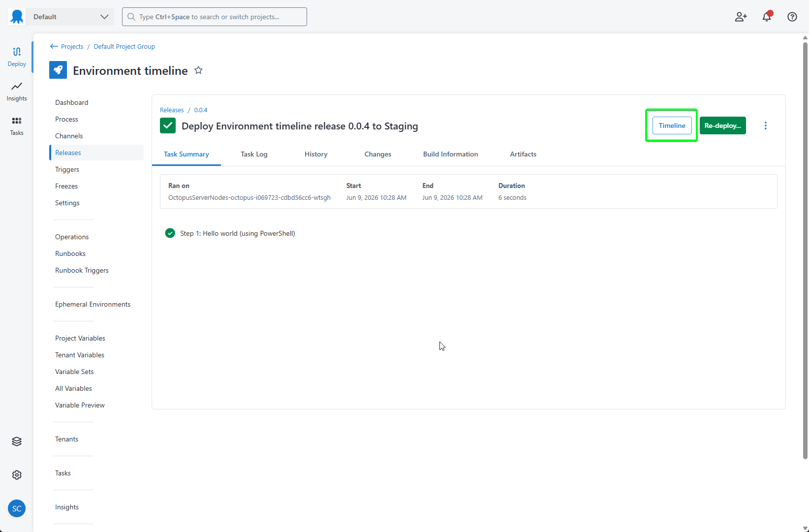Open the Platform Hub layers icon
Image resolution: width=809 pixels, height=532 pixels.
click(x=17, y=441)
